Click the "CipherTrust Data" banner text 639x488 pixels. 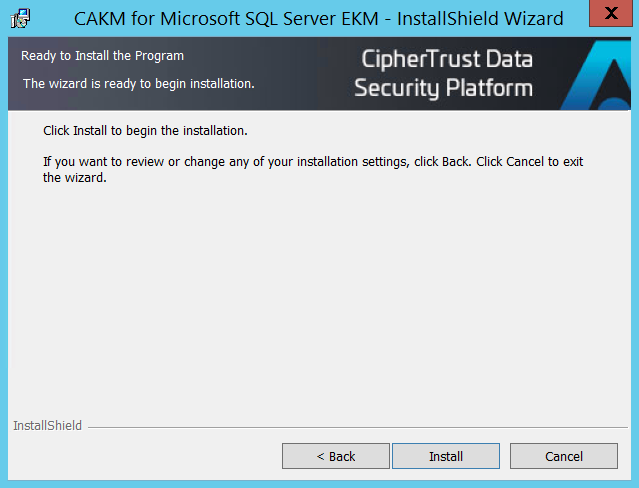tap(447, 60)
